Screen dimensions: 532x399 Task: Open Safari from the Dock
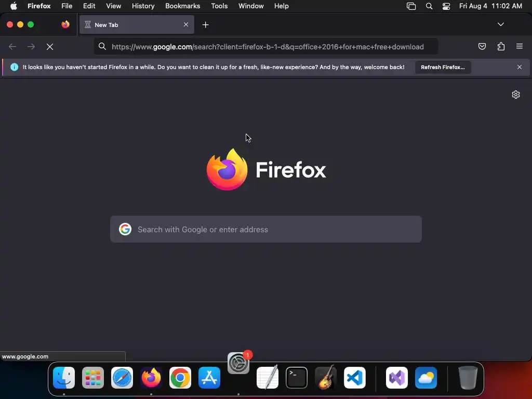(x=122, y=378)
